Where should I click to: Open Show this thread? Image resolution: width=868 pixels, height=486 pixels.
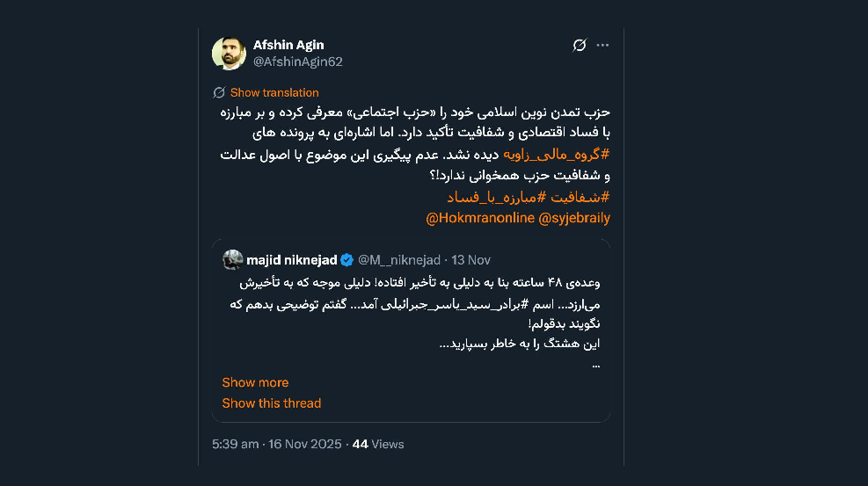point(272,403)
